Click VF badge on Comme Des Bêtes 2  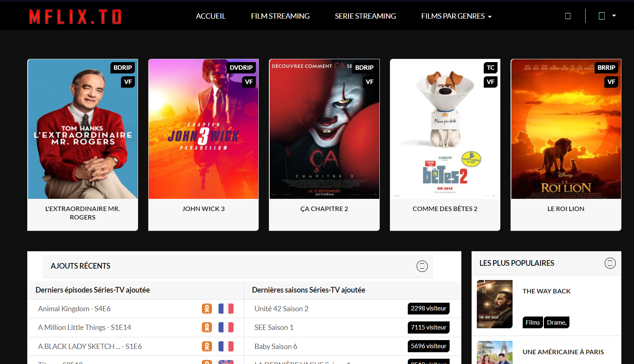point(491,82)
